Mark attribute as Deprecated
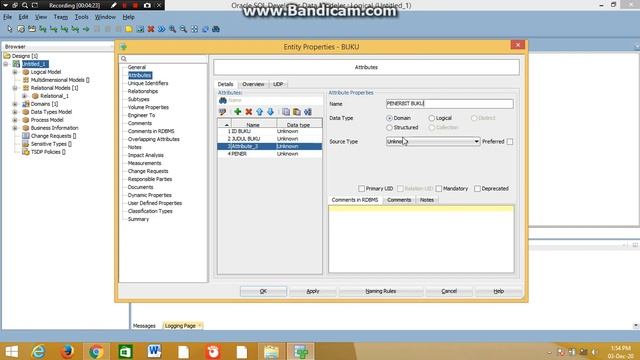The image size is (640, 360). 477,189
